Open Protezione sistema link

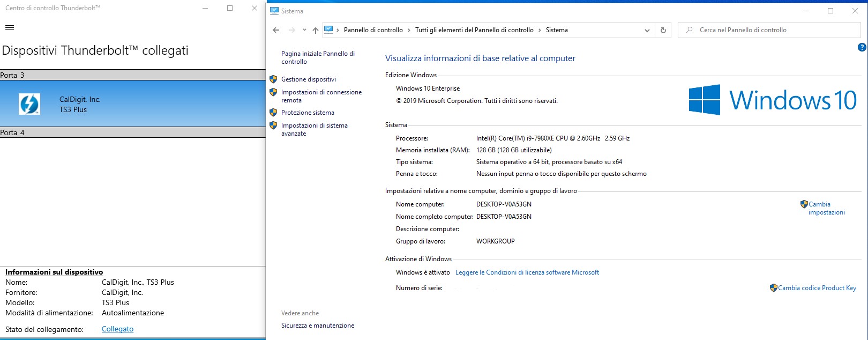tap(308, 113)
